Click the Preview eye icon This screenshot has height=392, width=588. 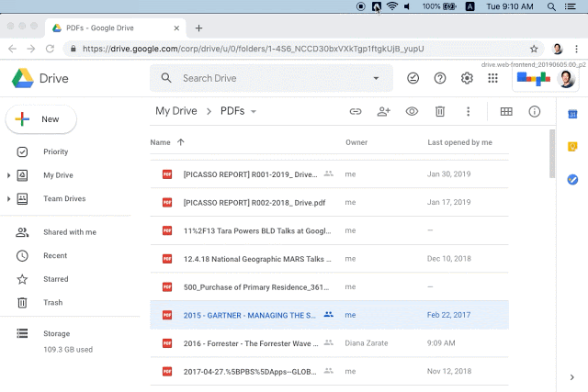(412, 112)
